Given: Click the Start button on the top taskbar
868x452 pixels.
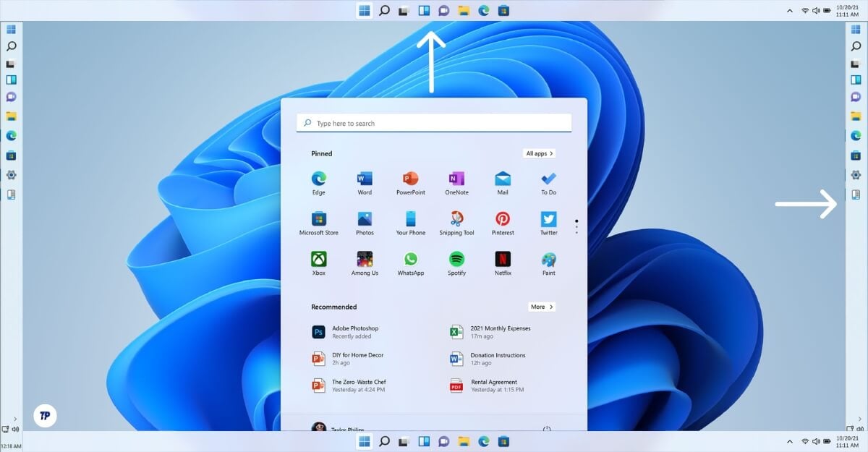Looking at the screenshot, I should coord(365,10).
